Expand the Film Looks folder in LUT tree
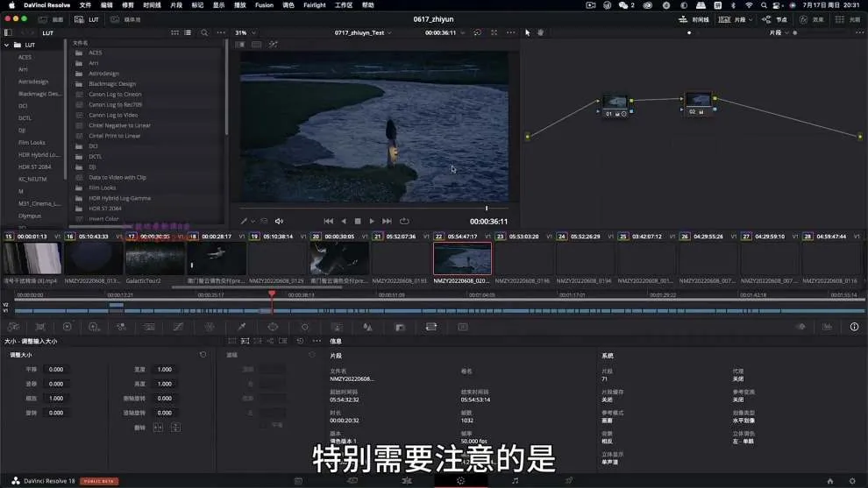Screen dimensions: 868x488 (x=32, y=142)
